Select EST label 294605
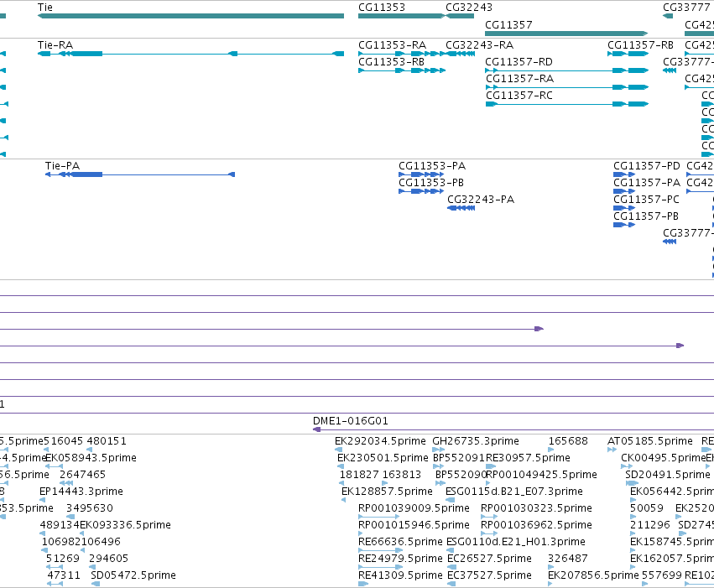The height and width of the screenshot is (588, 714). tap(109, 559)
